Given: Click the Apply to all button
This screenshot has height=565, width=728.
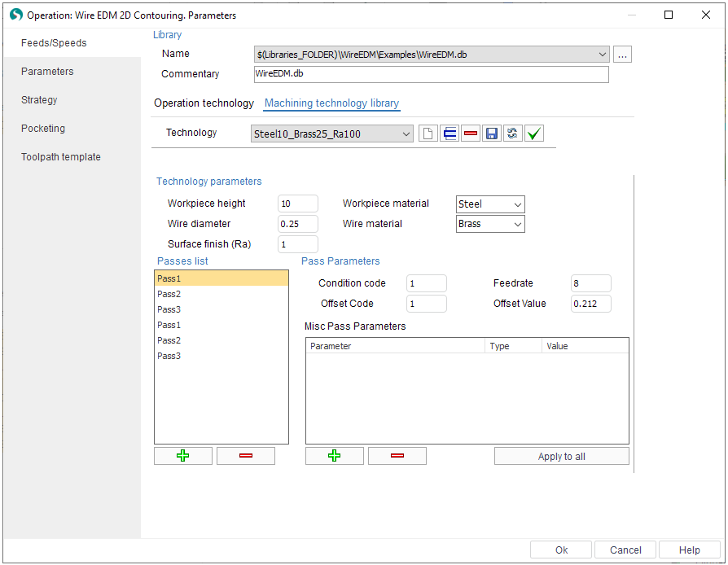Looking at the screenshot, I should point(561,456).
